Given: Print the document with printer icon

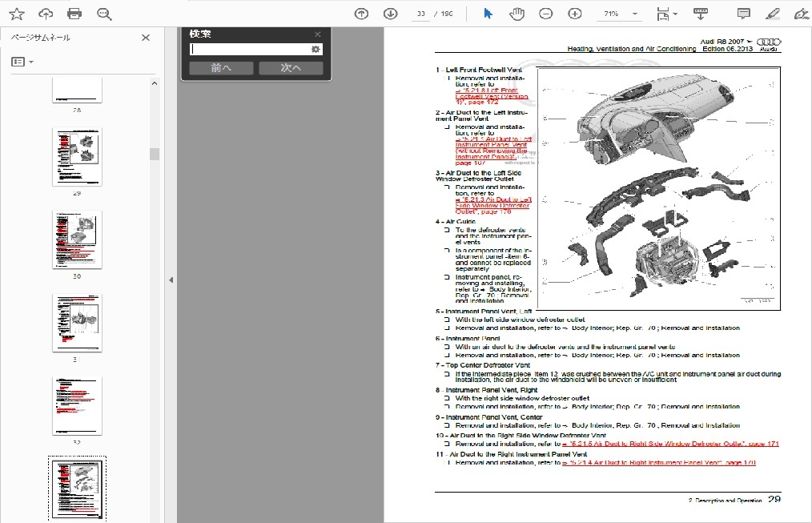Looking at the screenshot, I should (x=74, y=14).
